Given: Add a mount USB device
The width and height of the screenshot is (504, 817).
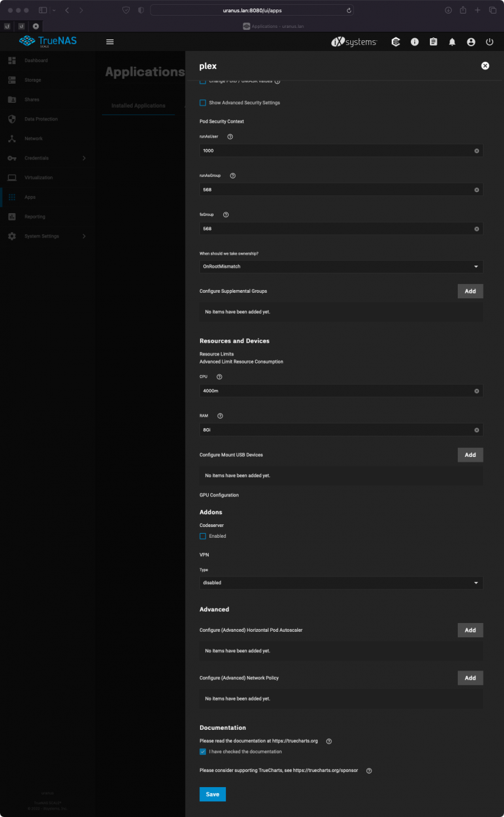Looking at the screenshot, I should (470, 454).
